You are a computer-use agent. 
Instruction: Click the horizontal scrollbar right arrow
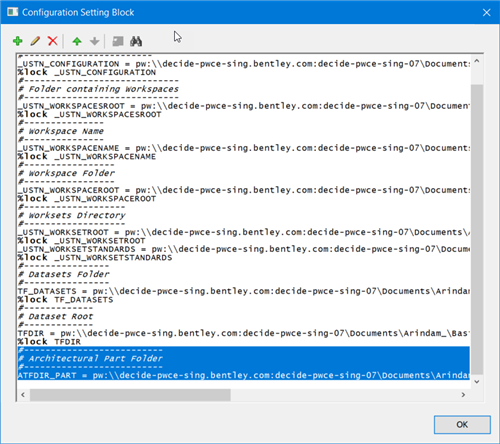click(463, 395)
